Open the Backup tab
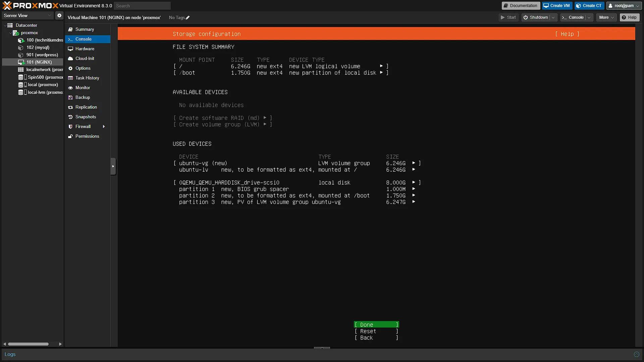 pos(88,98)
